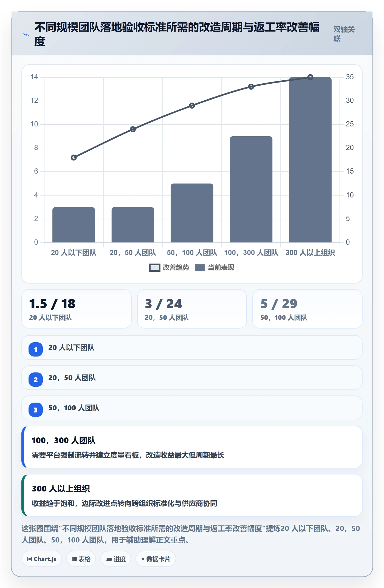Open the 3 / 24 data card
384x588 pixels.
point(192,309)
